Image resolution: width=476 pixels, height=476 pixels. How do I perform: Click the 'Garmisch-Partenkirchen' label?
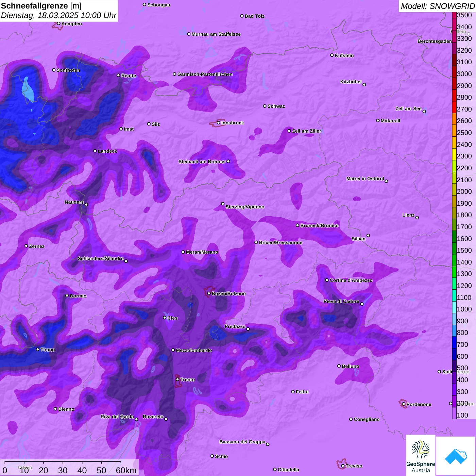(205, 74)
